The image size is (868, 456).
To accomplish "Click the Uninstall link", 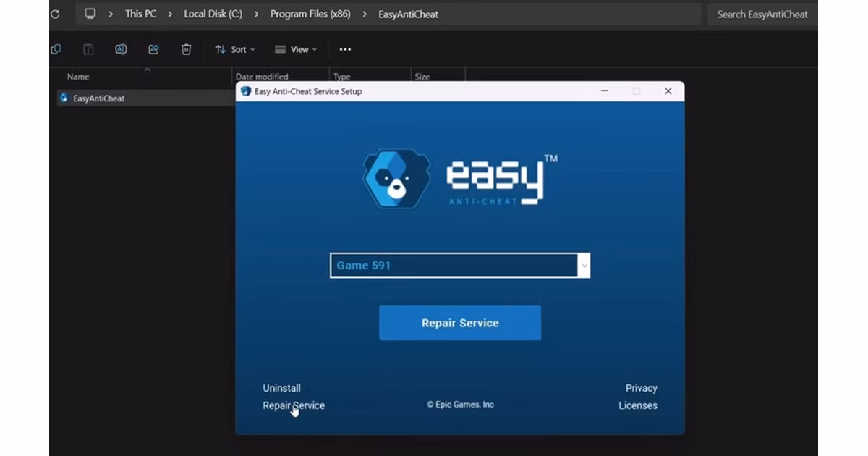I will coord(281,388).
